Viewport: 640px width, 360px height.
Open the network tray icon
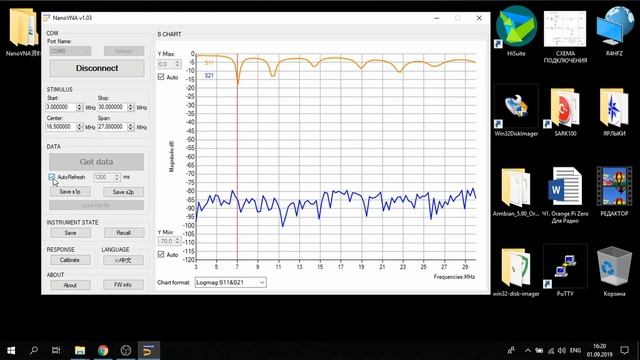pos(551,350)
